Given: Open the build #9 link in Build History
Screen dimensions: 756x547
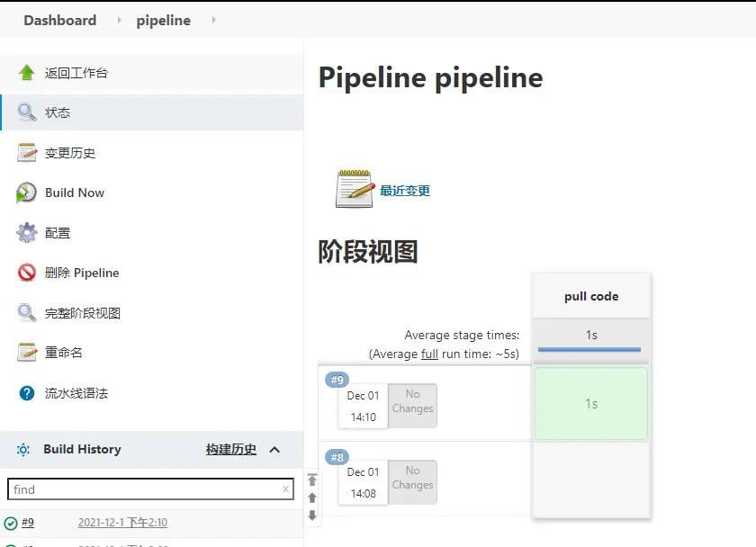Looking at the screenshot, I should [x=28, y=523].
